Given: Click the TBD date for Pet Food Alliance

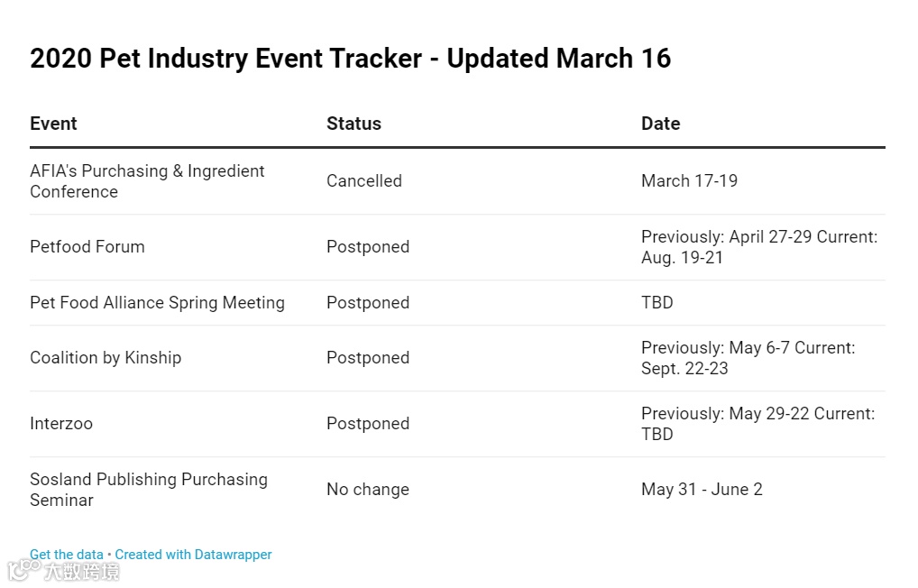Looking at the screenshot, I should [657, 303].
